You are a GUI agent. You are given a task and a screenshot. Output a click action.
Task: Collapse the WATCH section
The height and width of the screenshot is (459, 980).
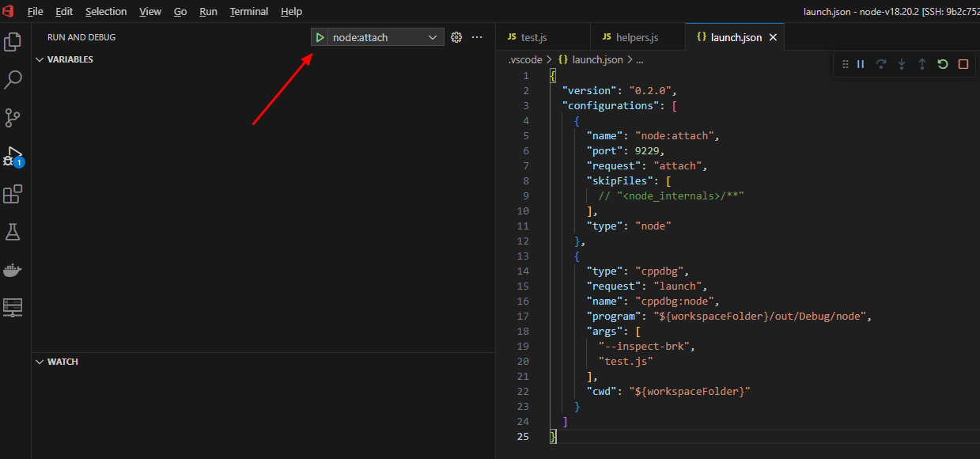pyautogui.click(x=62, y=362)
